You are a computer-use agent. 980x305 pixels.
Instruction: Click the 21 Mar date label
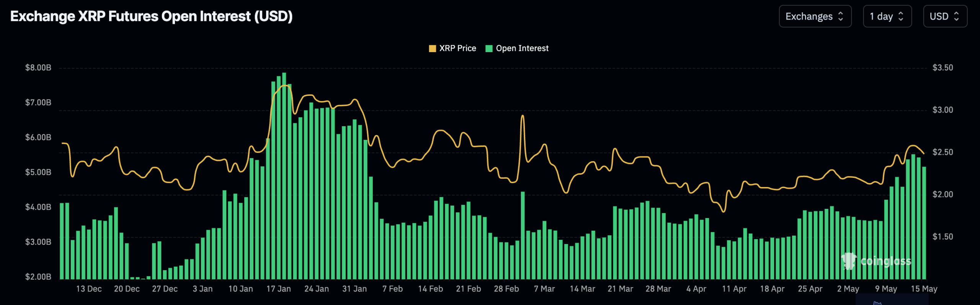[x=620, y=289]
